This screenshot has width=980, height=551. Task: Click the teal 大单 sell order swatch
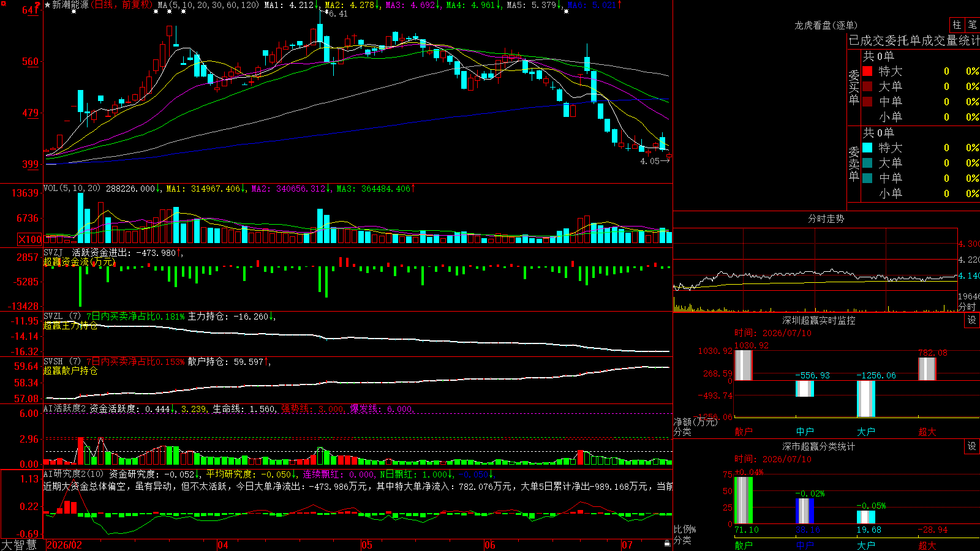867,163
